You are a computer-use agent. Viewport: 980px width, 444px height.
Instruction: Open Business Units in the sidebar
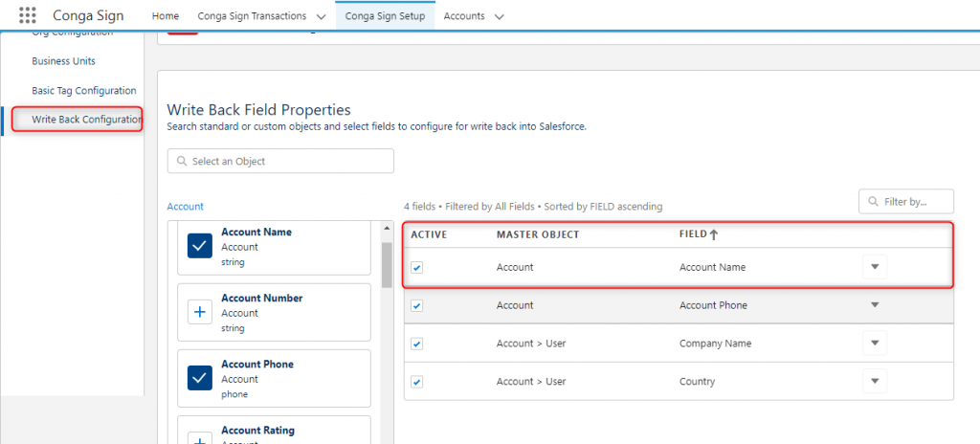(x=64, y=61)
